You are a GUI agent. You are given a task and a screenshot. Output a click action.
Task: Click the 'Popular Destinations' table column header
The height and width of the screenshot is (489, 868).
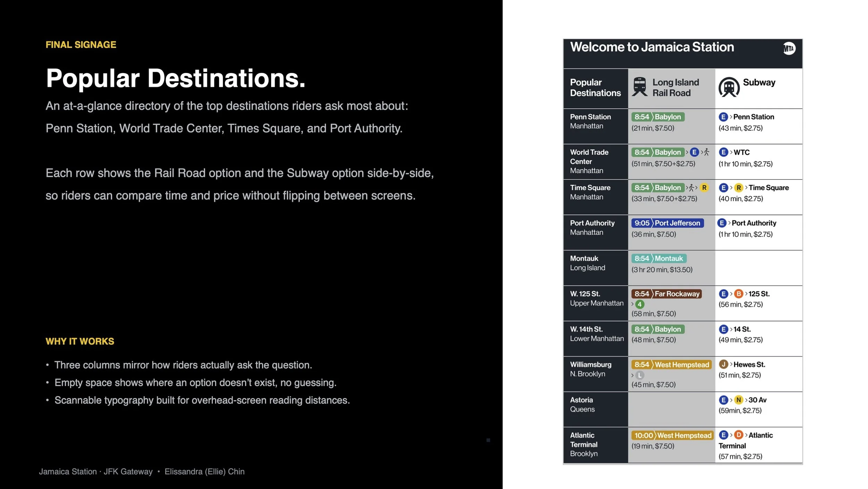(595, 88)
